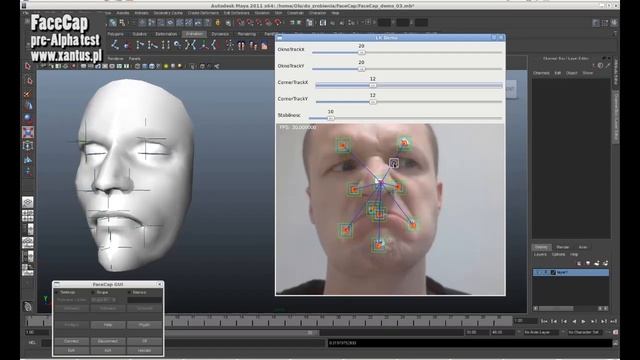Activate the Move tool in toolbox
The image size is (640, 360).
28,106
